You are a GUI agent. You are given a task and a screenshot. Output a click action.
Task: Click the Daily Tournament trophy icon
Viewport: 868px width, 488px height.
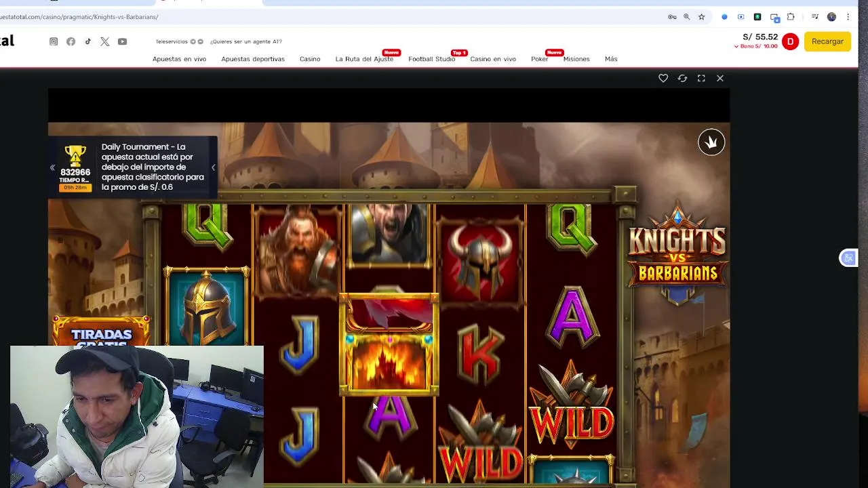click(x=75, y=155)
